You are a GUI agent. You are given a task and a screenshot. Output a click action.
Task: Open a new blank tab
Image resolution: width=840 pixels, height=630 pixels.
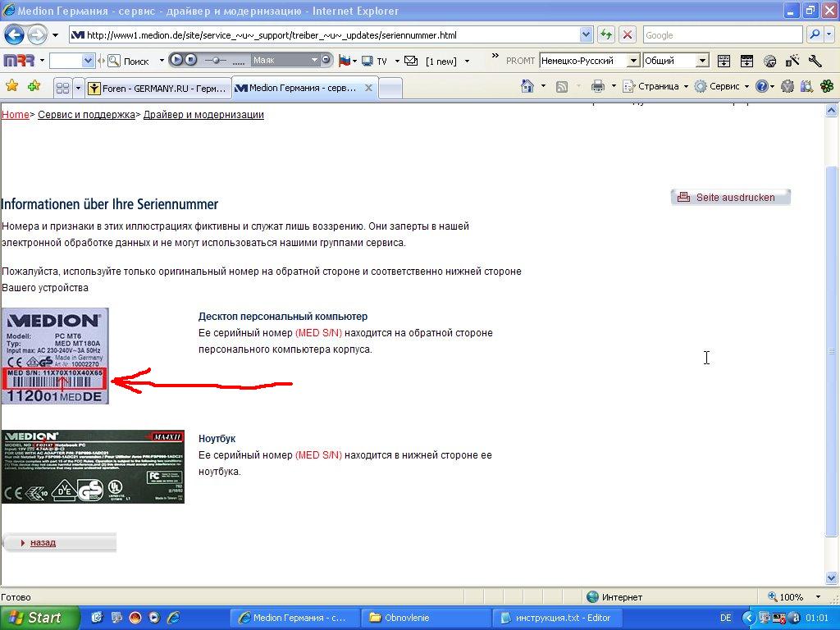[x=390, y=89]
